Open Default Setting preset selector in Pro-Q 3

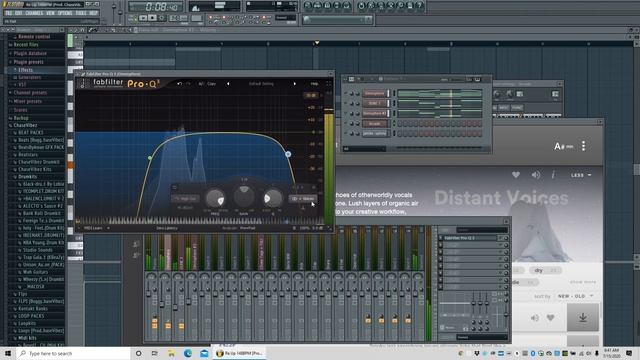coord(261,84)
